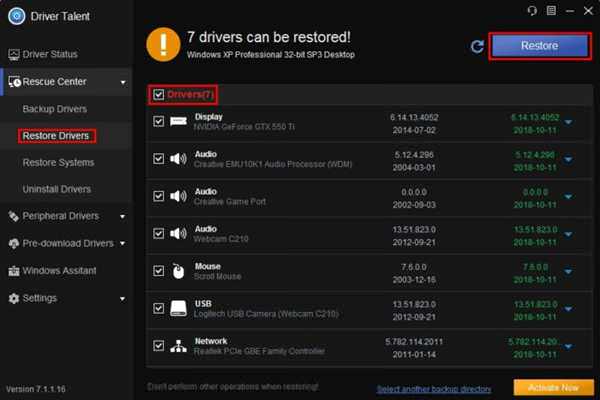
Task: Uncheck the Creative EMU10K1 Audio checkbox
Action: coord(158,158)
